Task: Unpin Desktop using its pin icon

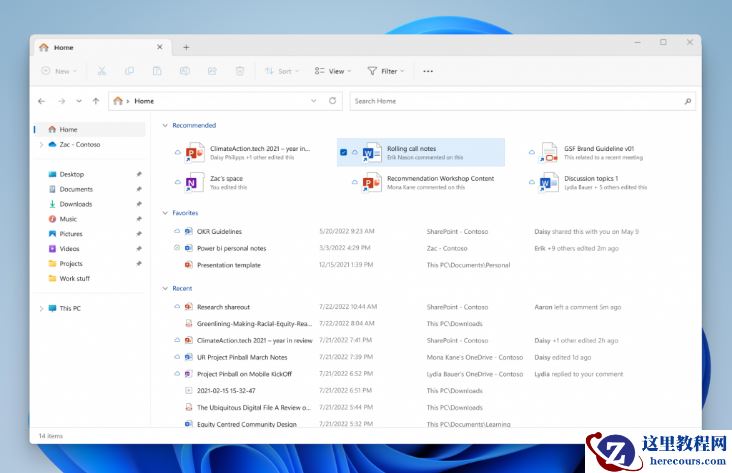Action: point(139,174)
